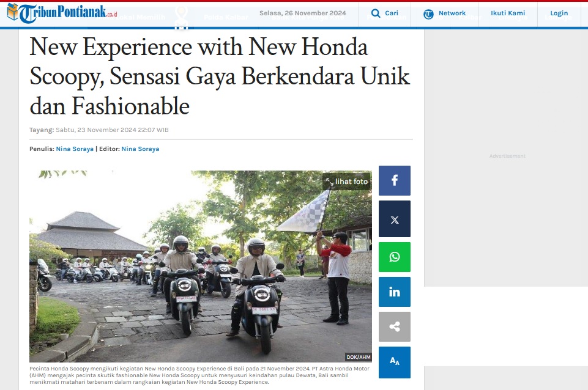
Task: Change font size with Aa button
Action: [x=395, y=362]
